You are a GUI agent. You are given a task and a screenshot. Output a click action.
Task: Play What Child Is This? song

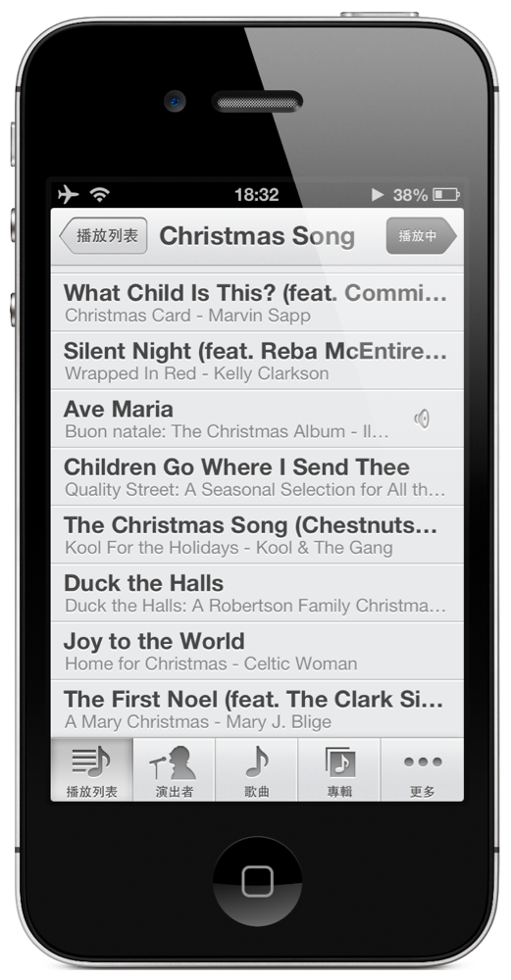click(x=257, y=303)
